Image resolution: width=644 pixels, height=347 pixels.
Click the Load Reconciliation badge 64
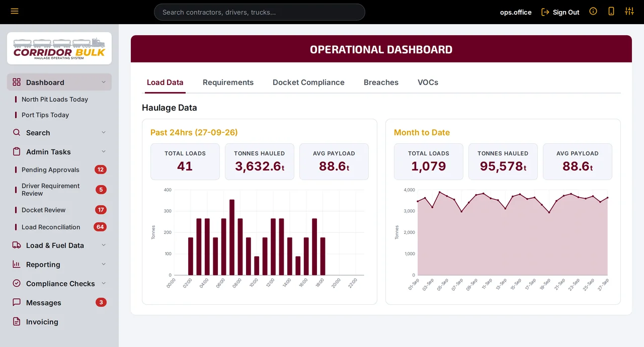[100, 227]
